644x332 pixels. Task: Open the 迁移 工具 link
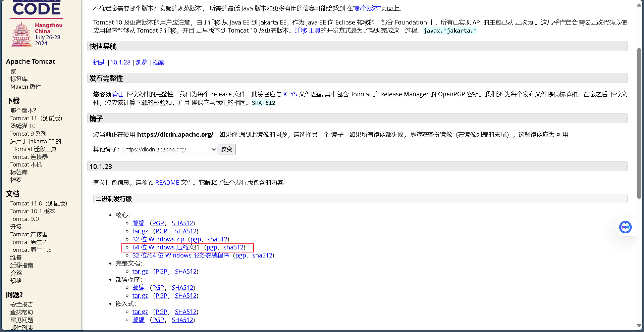307,31
